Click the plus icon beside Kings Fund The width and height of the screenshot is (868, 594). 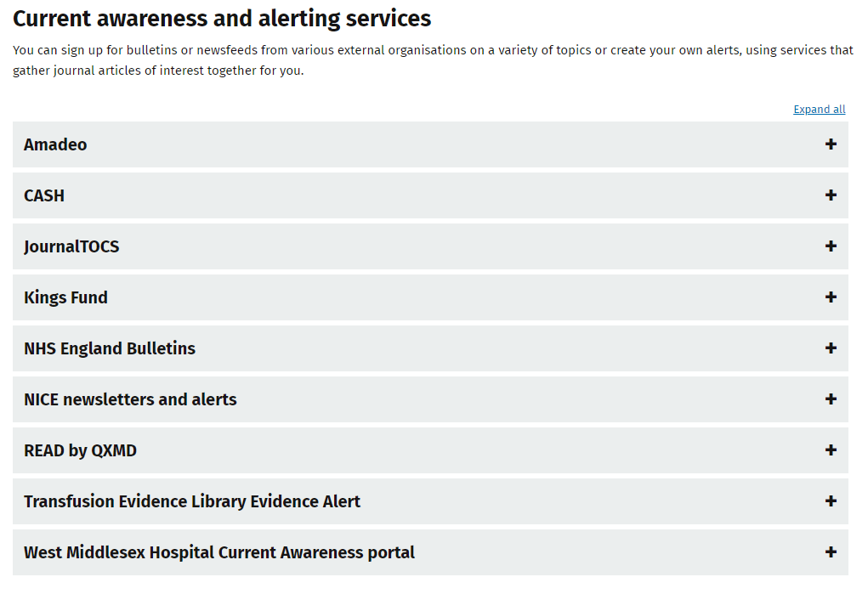coord(831,297)
